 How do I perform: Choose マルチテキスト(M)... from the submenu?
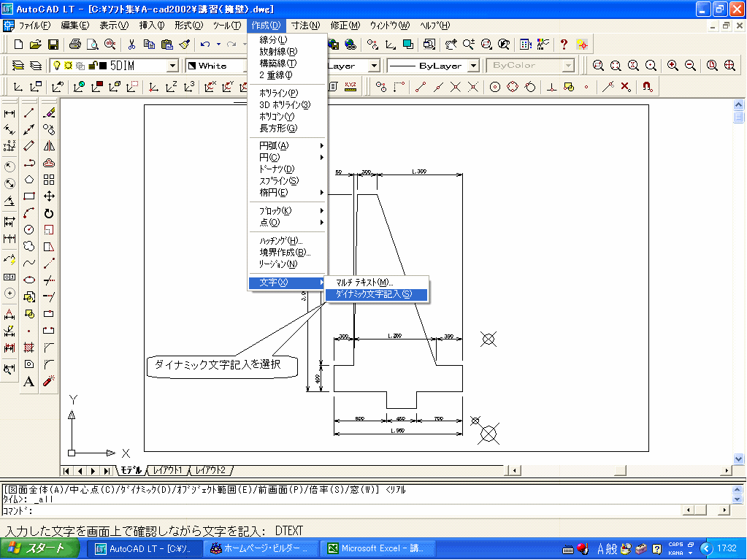376,283
